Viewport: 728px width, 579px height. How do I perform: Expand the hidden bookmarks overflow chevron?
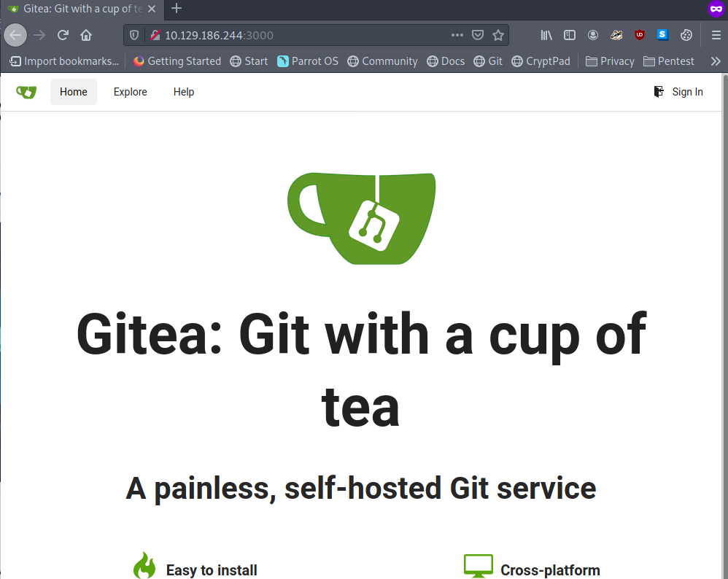click(715, 61)
